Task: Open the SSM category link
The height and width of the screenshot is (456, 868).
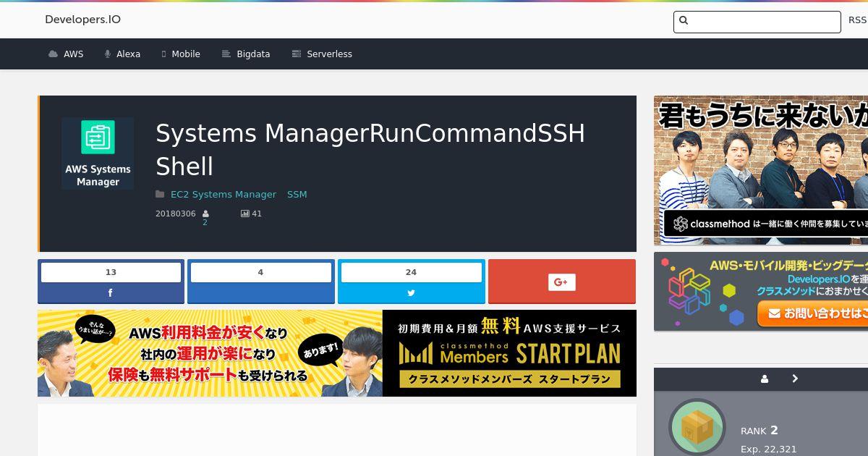Action: pyautogui.click(x=297, y=194)
